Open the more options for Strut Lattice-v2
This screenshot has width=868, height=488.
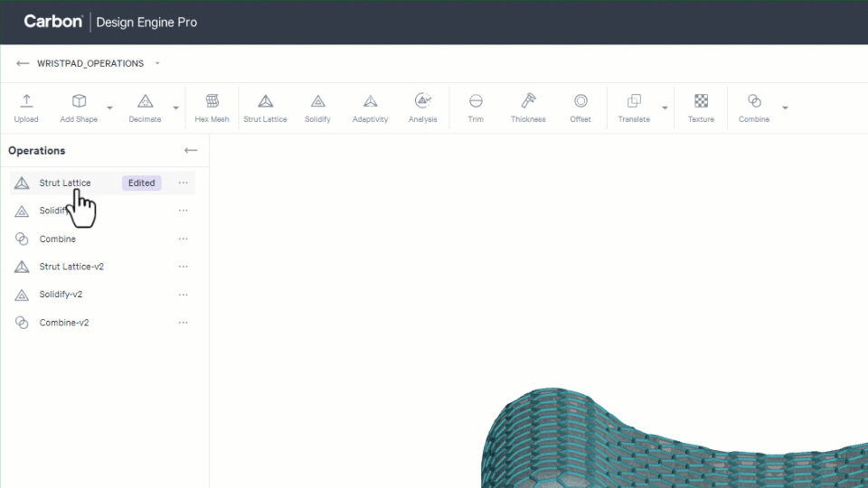pos(184,267)
